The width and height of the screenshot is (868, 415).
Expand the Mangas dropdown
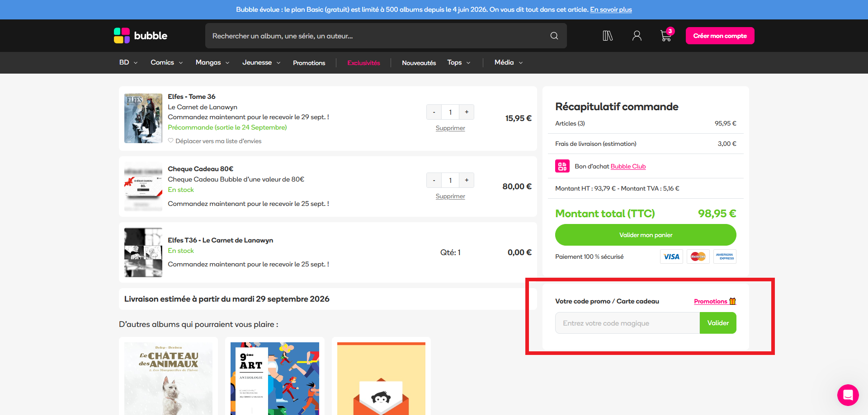tap(212, 62)
